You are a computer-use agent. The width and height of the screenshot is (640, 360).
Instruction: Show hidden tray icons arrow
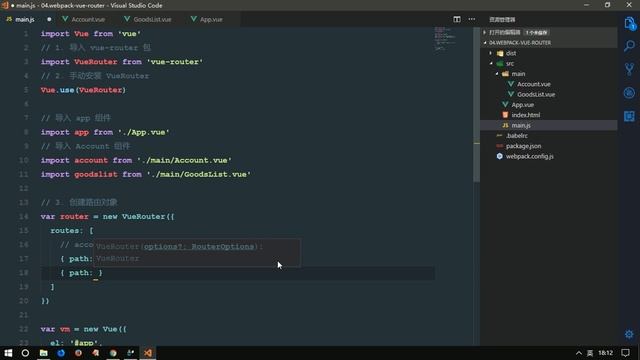pos(579,353)
